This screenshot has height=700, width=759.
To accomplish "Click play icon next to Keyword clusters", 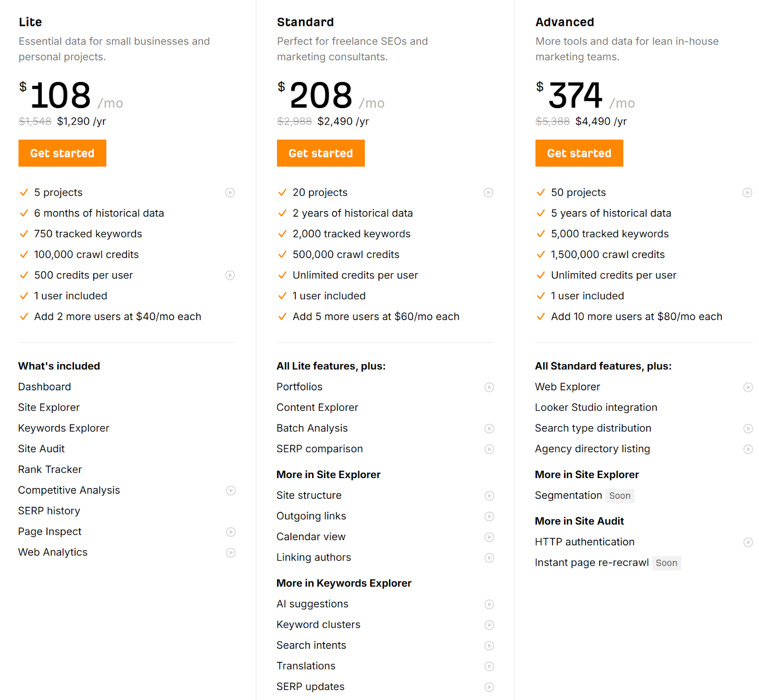I will [489, 625].
